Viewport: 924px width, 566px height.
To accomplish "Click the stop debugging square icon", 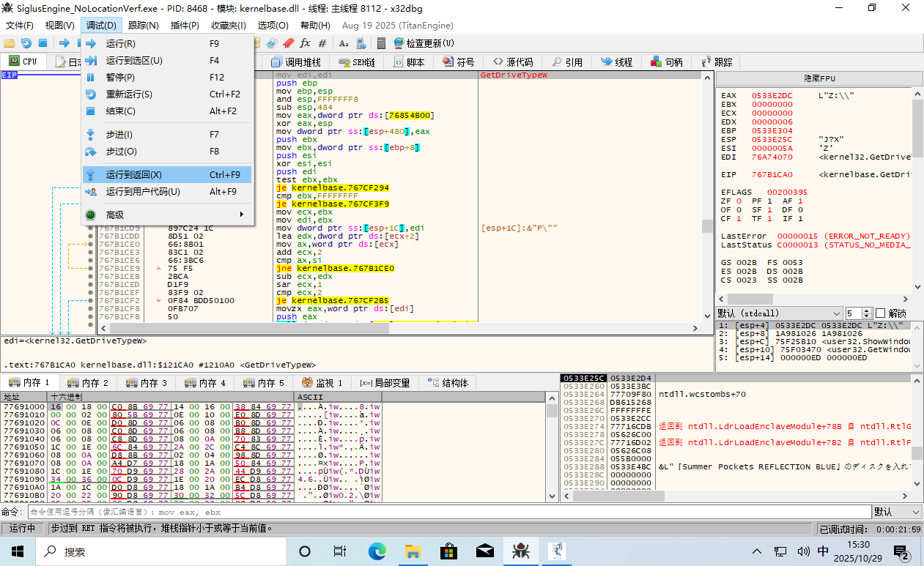I will click(x=42, y=43).
